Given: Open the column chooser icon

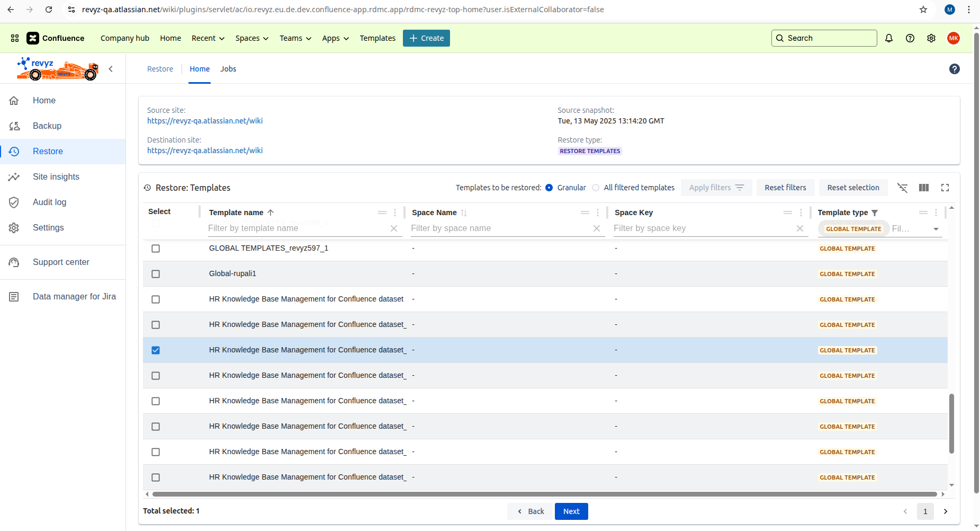Looking at the screenshot, I should pyautogui.click(x=924, y=188).
